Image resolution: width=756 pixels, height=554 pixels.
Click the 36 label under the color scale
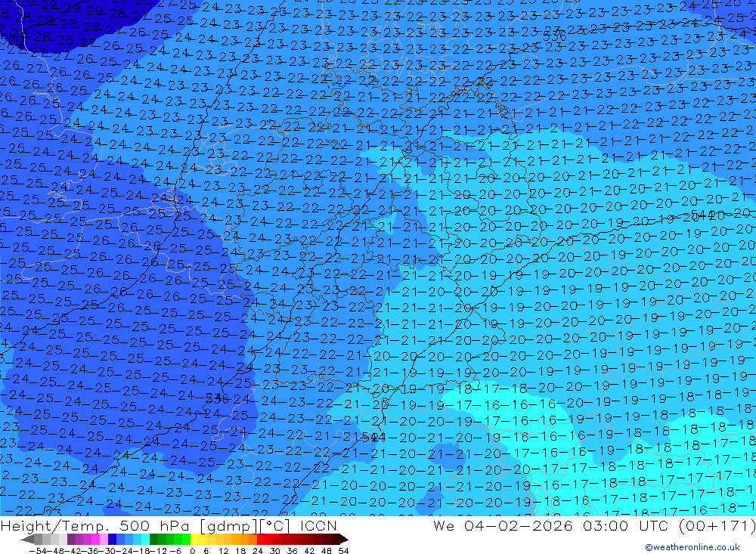pos(292,551)
